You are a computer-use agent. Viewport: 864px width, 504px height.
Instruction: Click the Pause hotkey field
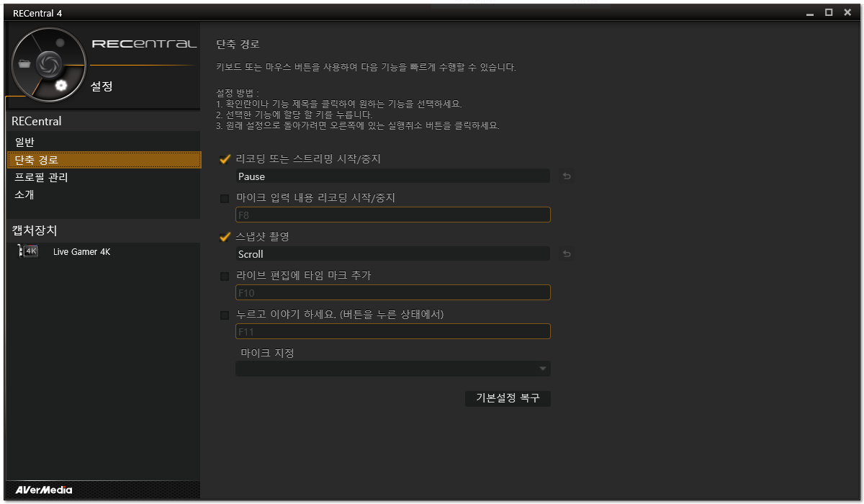[x=393, y=176]
